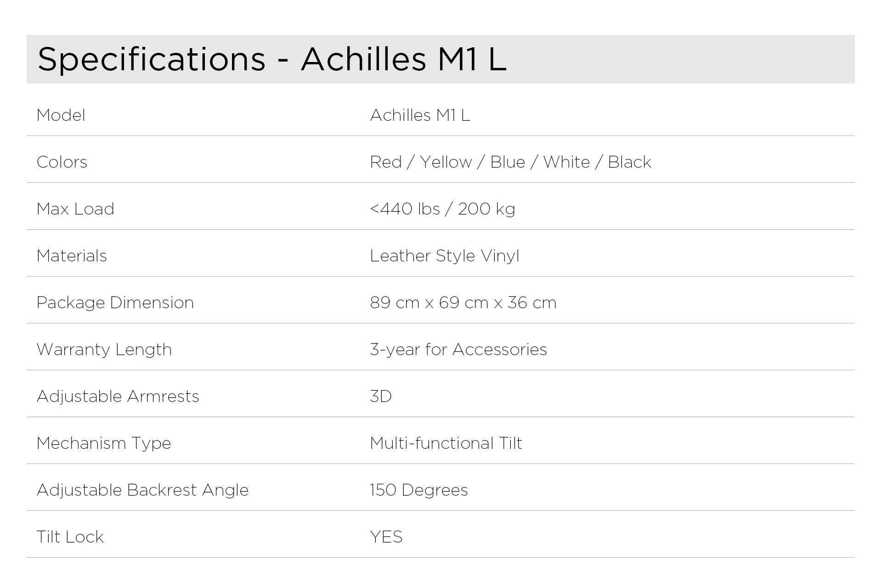The width and height of the screenshot is (882, 588).
Task: Click the Package Dimension label
Action: 115,303
